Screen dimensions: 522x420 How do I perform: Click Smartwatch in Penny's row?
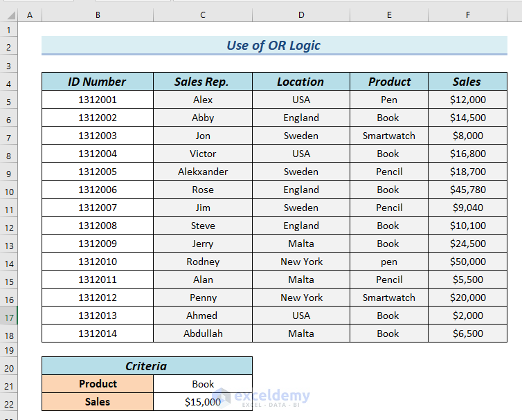[x=388, y=298]
